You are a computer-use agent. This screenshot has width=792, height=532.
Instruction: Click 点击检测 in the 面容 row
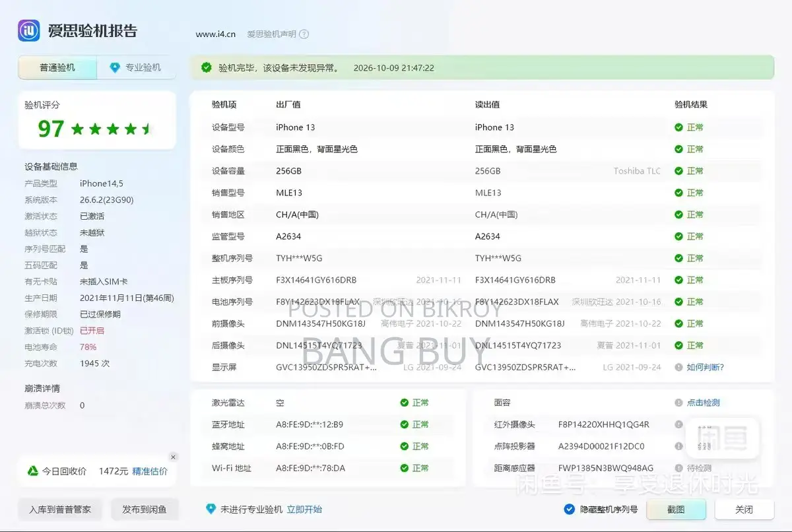tap(704, 403)
